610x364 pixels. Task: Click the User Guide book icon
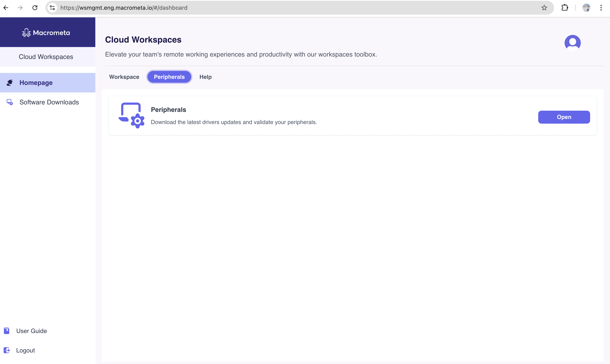(x=6, y=331)
